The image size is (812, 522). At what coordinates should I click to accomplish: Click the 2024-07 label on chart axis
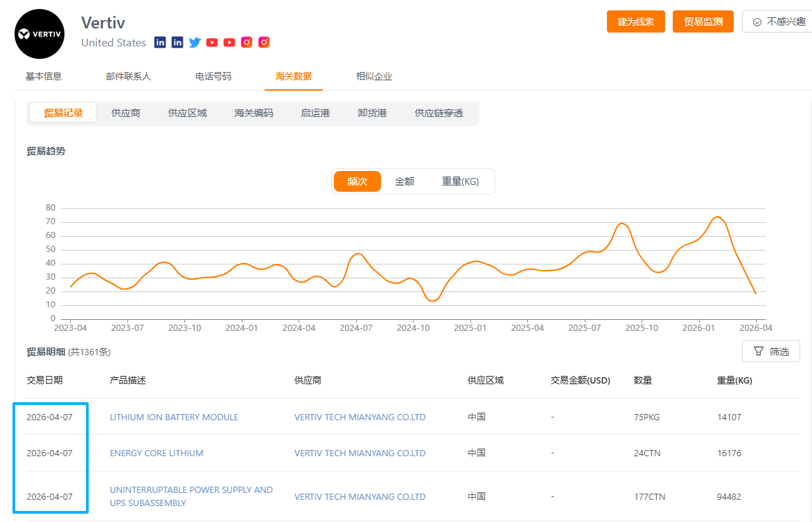[x=355, y=328]
